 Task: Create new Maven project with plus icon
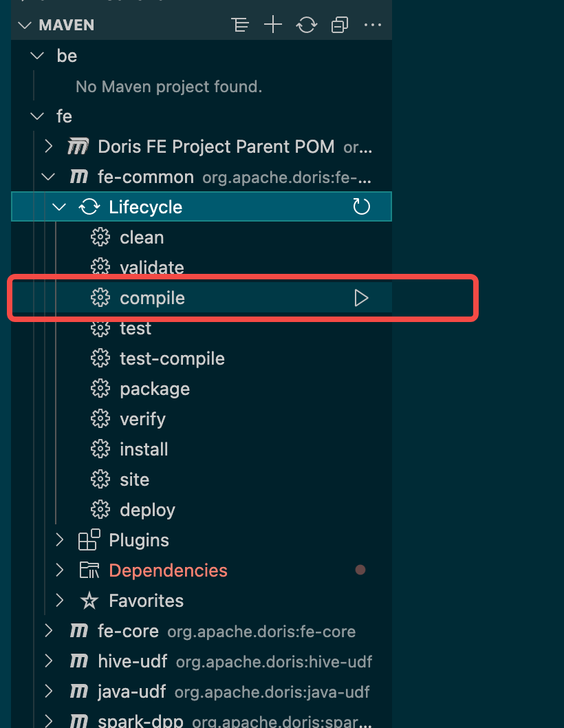click(x=273, y=25)
